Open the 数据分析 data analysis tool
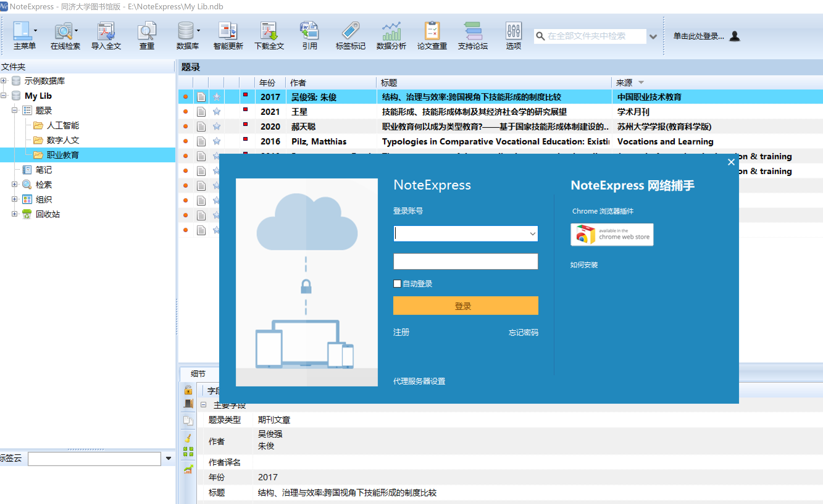823x504 pixels. click(391, 31)
